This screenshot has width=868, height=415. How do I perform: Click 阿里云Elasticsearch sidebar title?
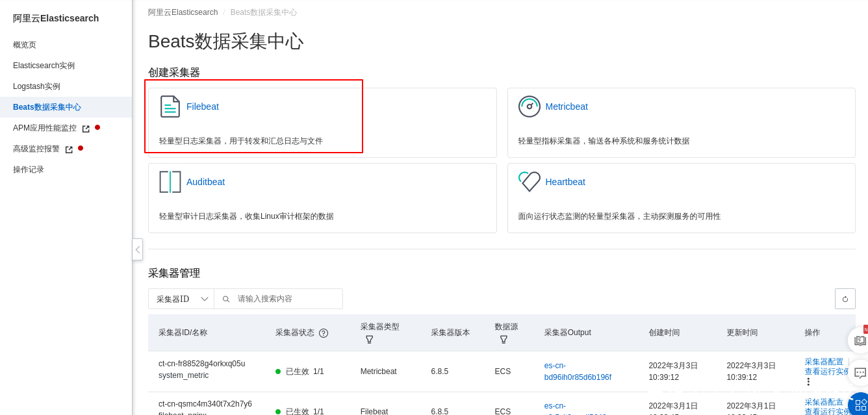56,18
